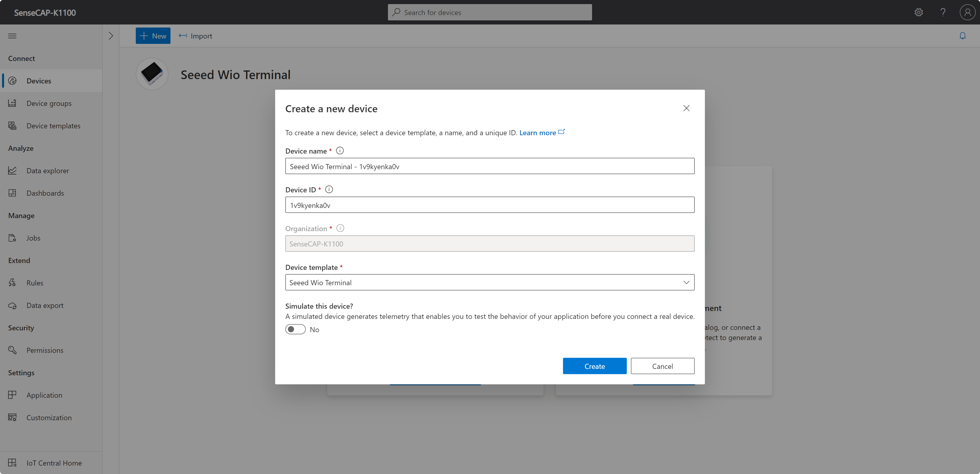This screenshot has height=474, width=980.
Task: Focus the Search for devices box
Action: click(x=490, y=12)
